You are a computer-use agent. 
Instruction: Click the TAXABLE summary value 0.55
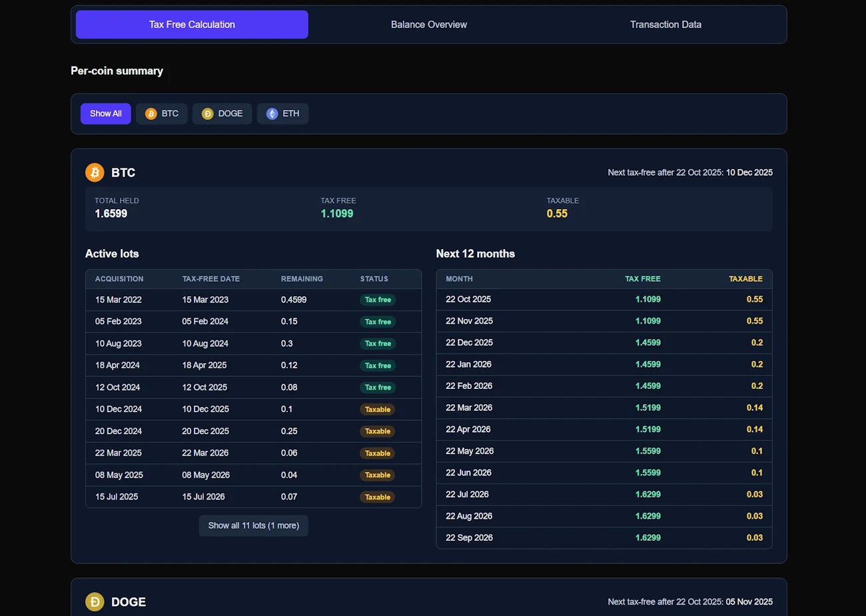pyautogui.click(x=557, y=214)
